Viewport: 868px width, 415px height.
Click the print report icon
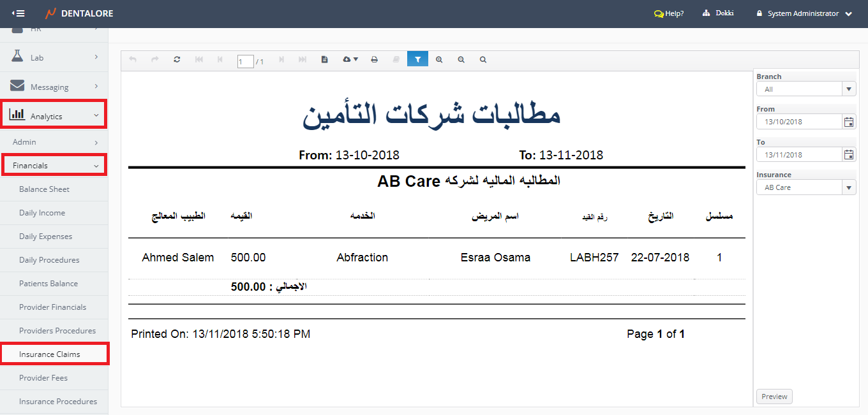(375, 59)
